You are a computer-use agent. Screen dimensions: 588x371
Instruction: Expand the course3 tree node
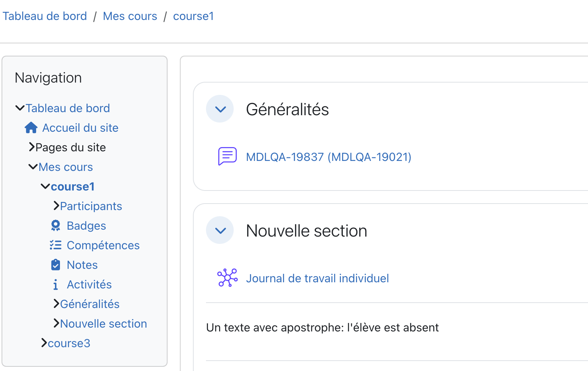point(44,343)
